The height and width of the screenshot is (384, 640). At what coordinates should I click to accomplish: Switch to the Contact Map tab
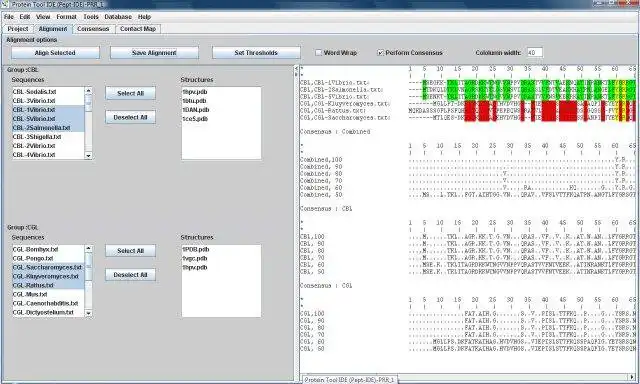[138, 29]
